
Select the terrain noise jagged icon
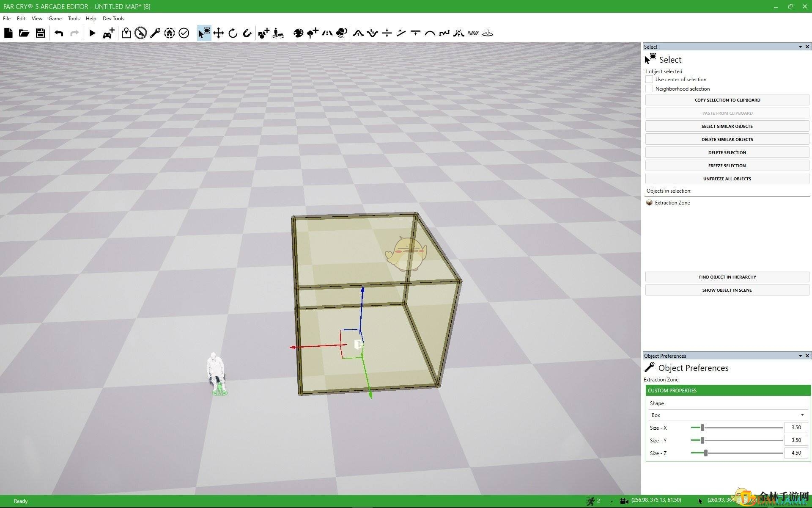click(444, 33)
